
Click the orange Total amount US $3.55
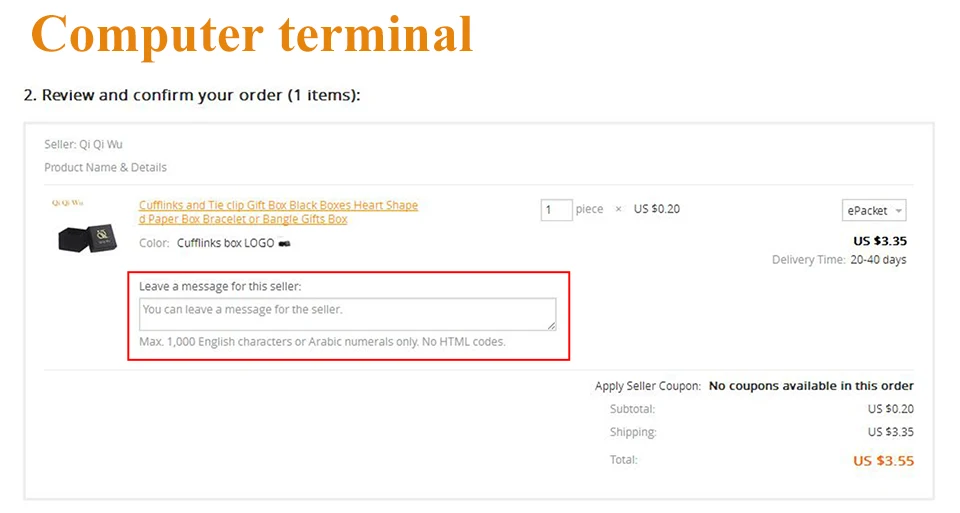tap(883, 461)
